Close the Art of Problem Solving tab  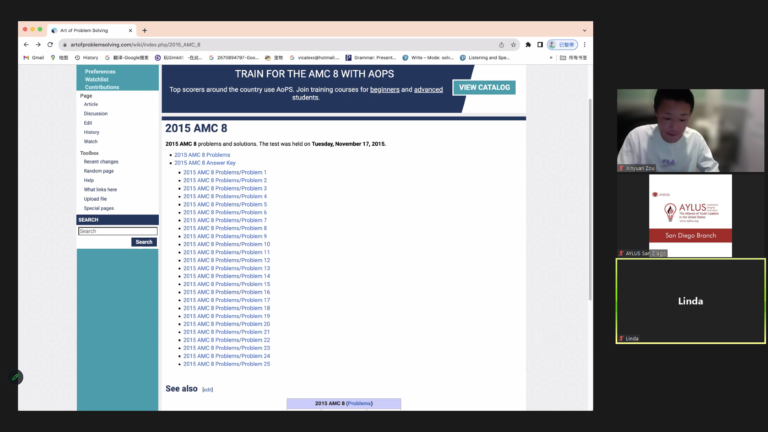(130, 30)
